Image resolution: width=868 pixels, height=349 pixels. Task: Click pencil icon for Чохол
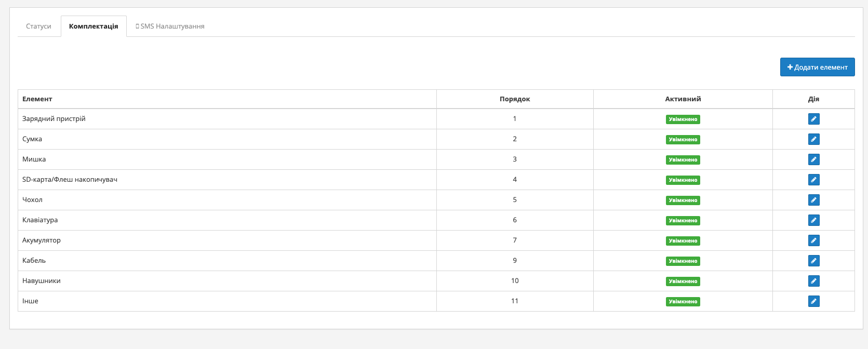tap(813, 200)
